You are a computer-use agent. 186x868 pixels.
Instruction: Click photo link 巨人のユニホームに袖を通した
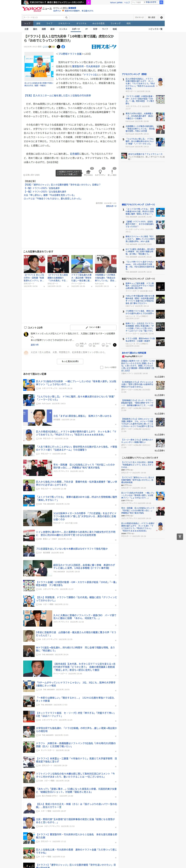pyautogui.click(x=57, y=96)
